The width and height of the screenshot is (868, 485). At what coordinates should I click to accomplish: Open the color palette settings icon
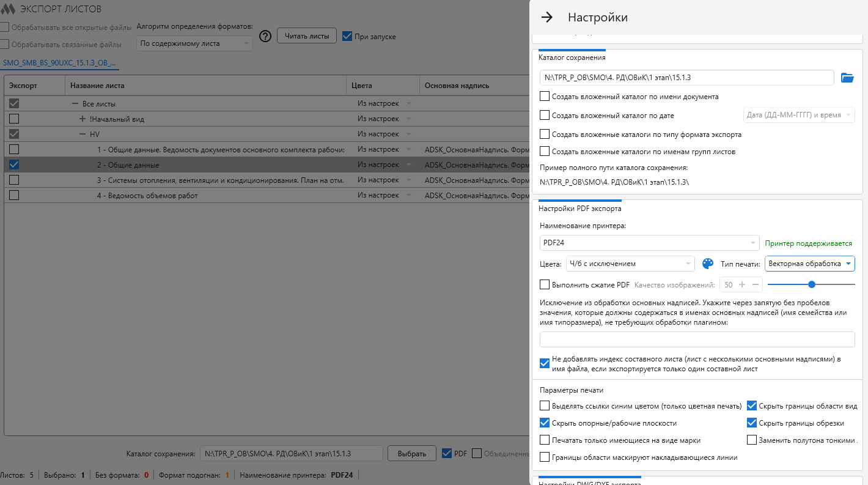(x=708, y=264)
